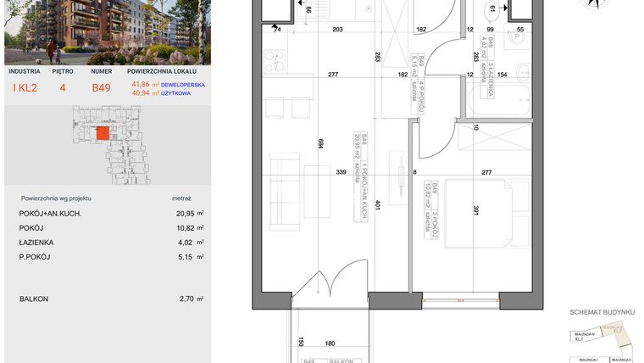Click the building rendering photo
644x363 pixels.
[x=108, y=32]
